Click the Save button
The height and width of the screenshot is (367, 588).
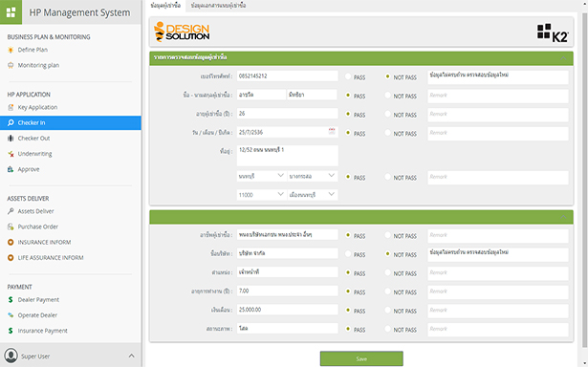[x=361, y=358]
